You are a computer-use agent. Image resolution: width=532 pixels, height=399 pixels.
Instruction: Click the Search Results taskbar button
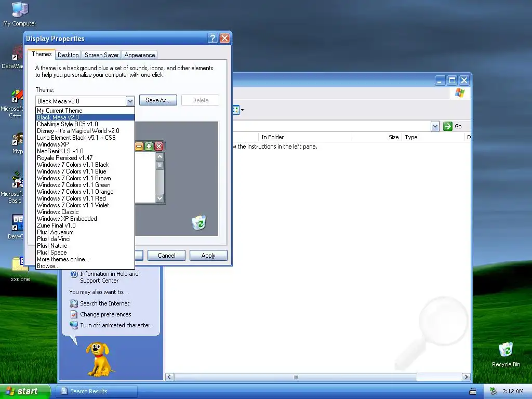[96, 391]
